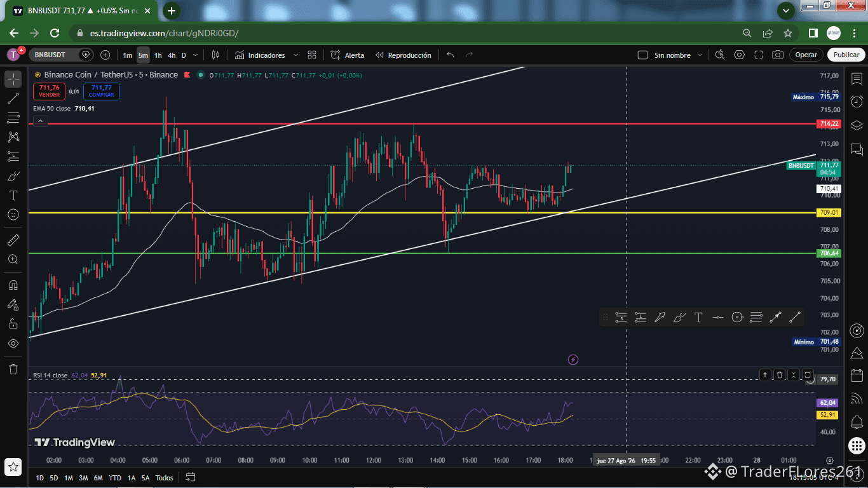Start bar replay with Reproducción

(403, 55)
